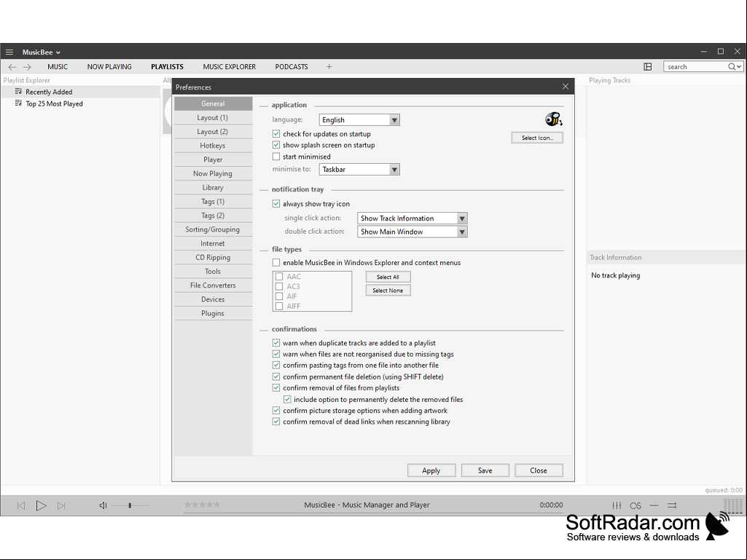Expand the search options arrow
The image size is (747, 560).
739,67
